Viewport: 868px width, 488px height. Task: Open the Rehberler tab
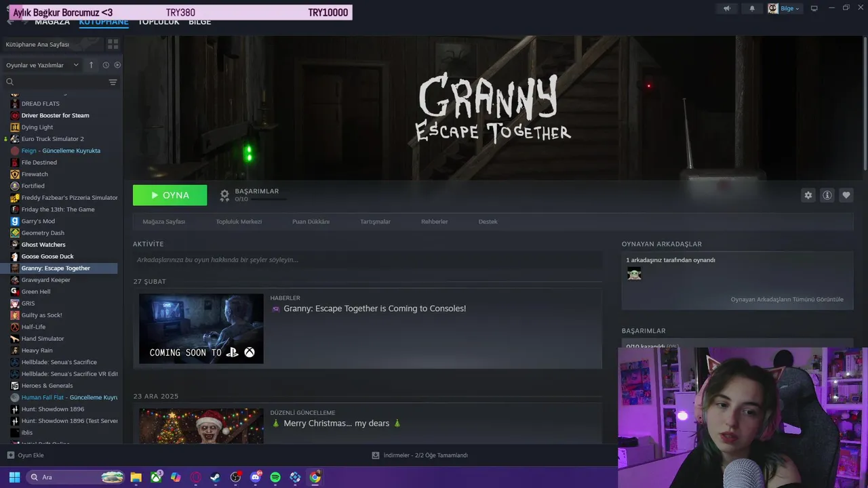coord(434,222)
